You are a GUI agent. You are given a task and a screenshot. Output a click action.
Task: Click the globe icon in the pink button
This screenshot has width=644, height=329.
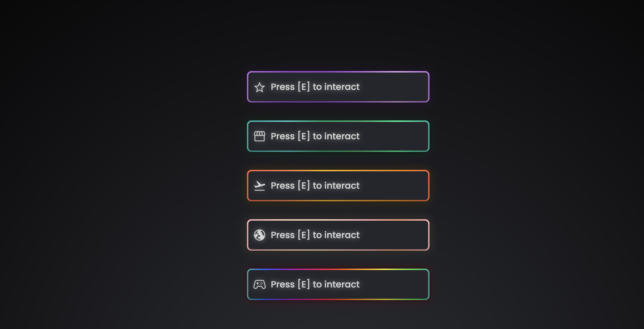coord(259,235)
